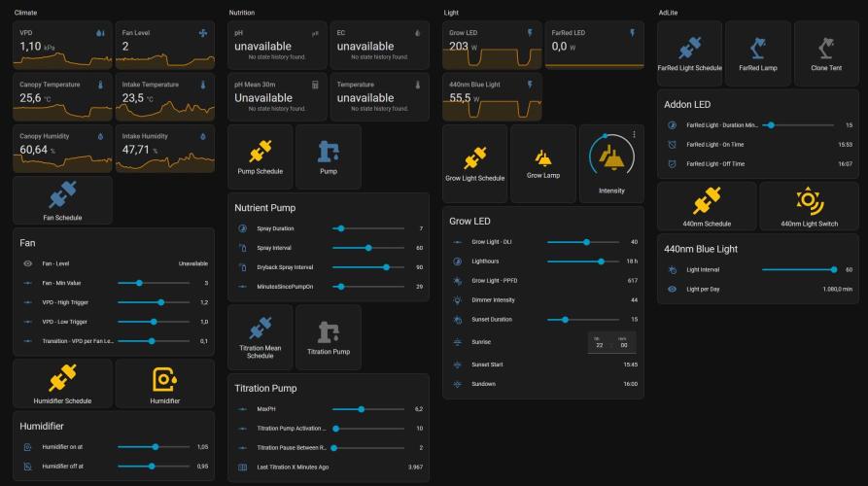Click the Grow LED power flash icon
The width and height of the screenshot is (868, 486).
tap(530, 33)
